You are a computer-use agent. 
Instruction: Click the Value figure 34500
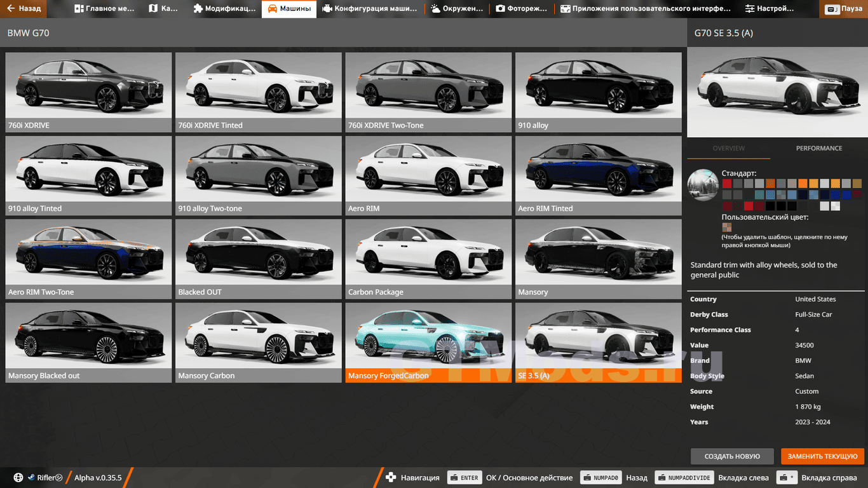click(804, 345)
